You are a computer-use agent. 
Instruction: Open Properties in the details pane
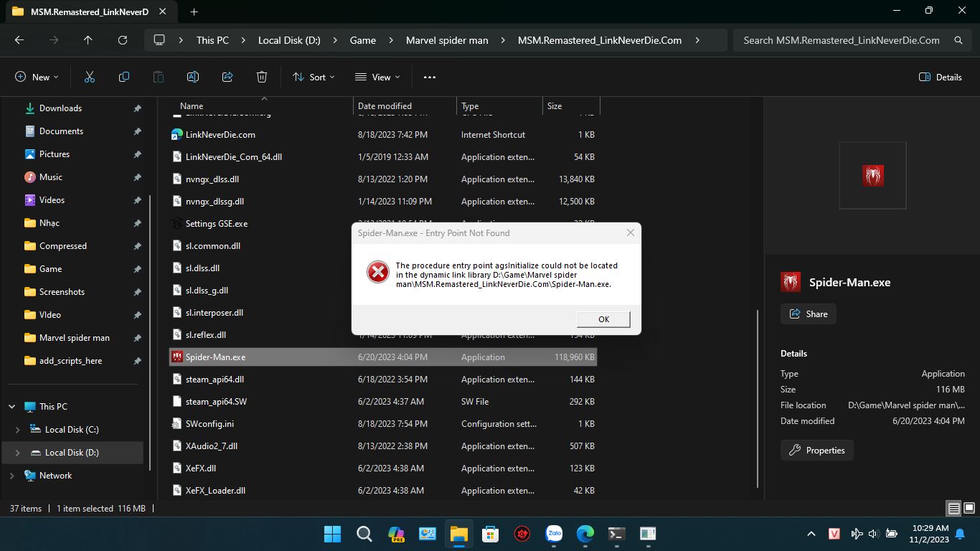(816, 451)
